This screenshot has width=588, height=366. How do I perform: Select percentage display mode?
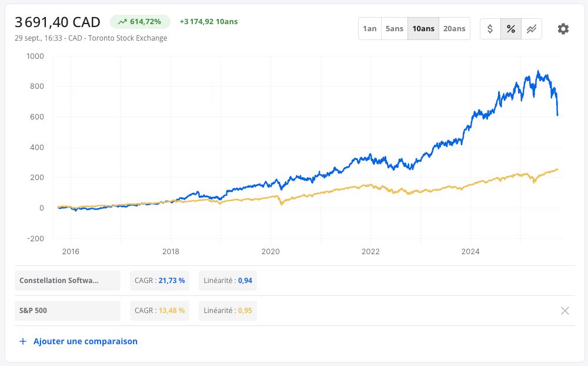511,29
